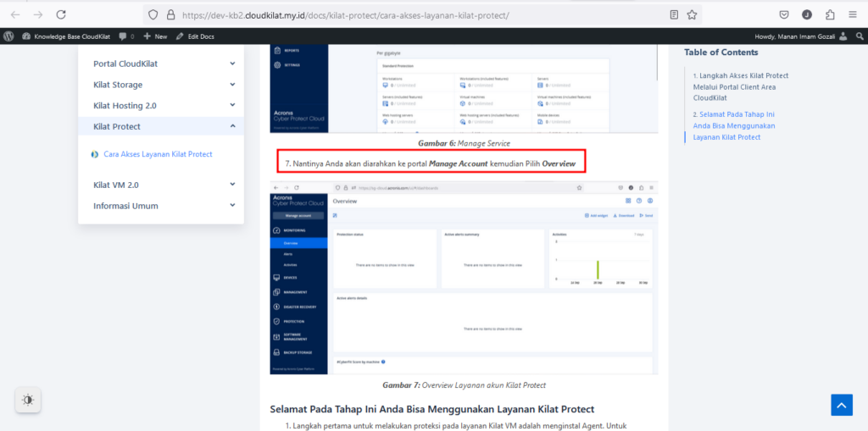The image size is (868, 431).
Task: Open the Edit Docs admin bar item
Action: tap(195, 36)
